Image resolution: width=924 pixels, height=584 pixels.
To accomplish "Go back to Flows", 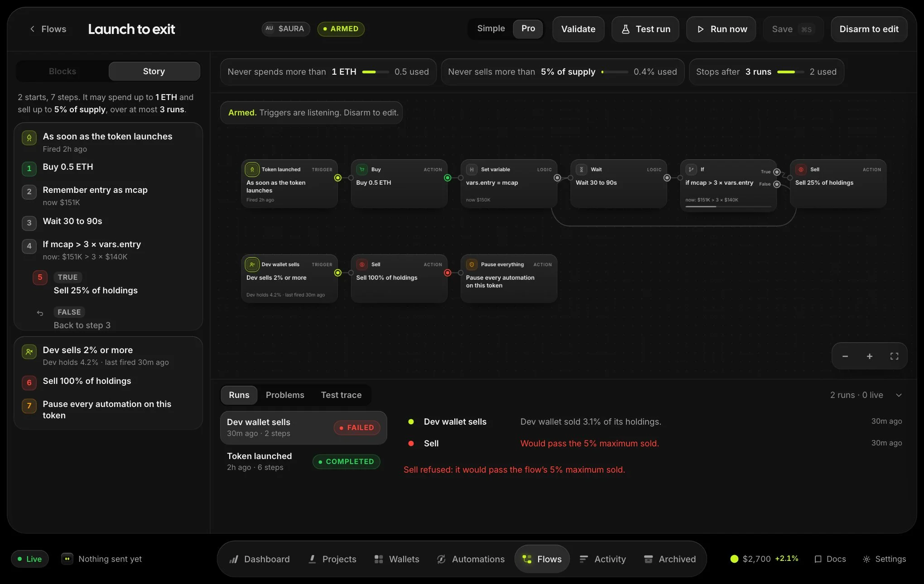I will point(48,29).
